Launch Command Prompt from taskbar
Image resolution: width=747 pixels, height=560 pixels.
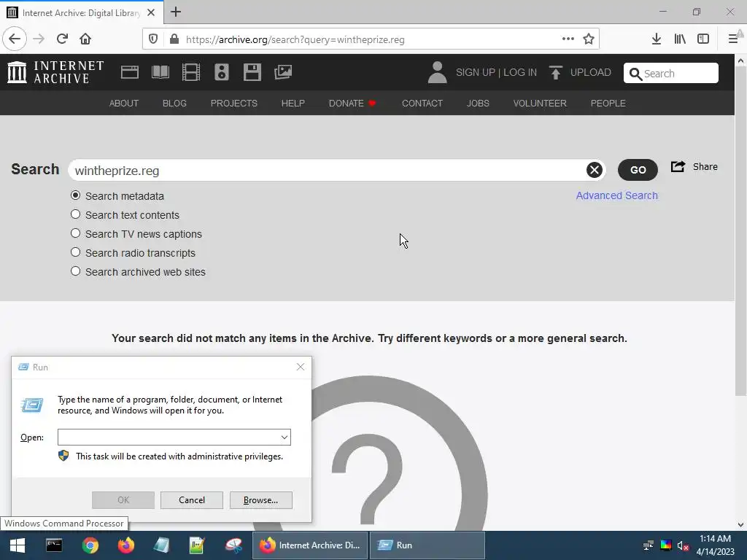coord(54,545)
